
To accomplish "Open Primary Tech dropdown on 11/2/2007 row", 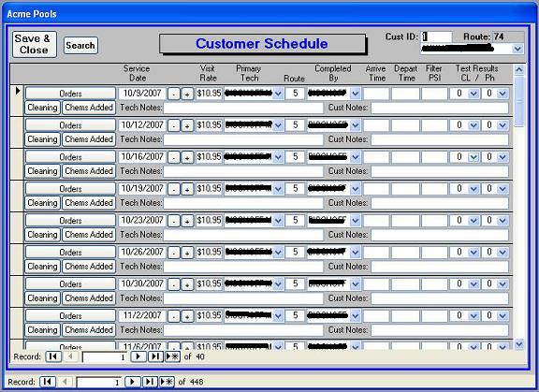I will 279,315.
